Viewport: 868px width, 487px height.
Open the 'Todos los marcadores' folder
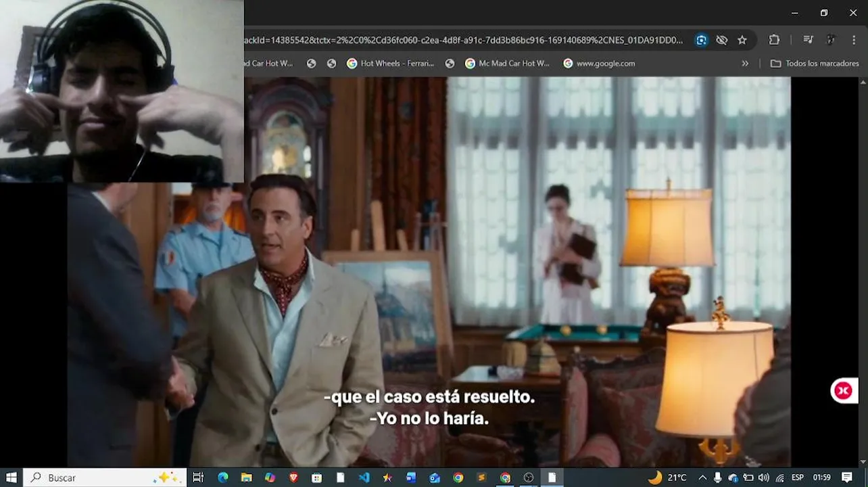pyautogui.click(x=815, y=64)
